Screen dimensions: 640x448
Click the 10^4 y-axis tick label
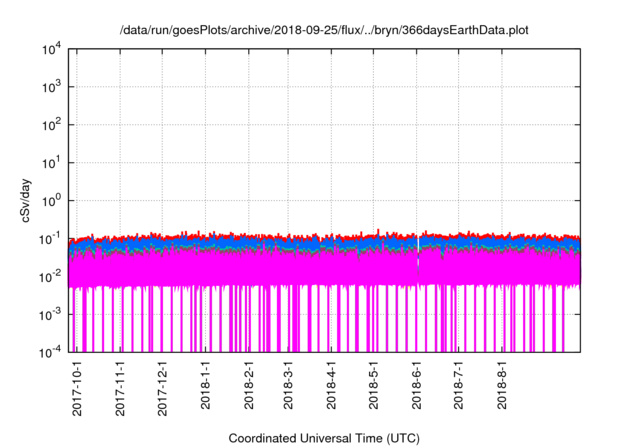click(52, 50)
